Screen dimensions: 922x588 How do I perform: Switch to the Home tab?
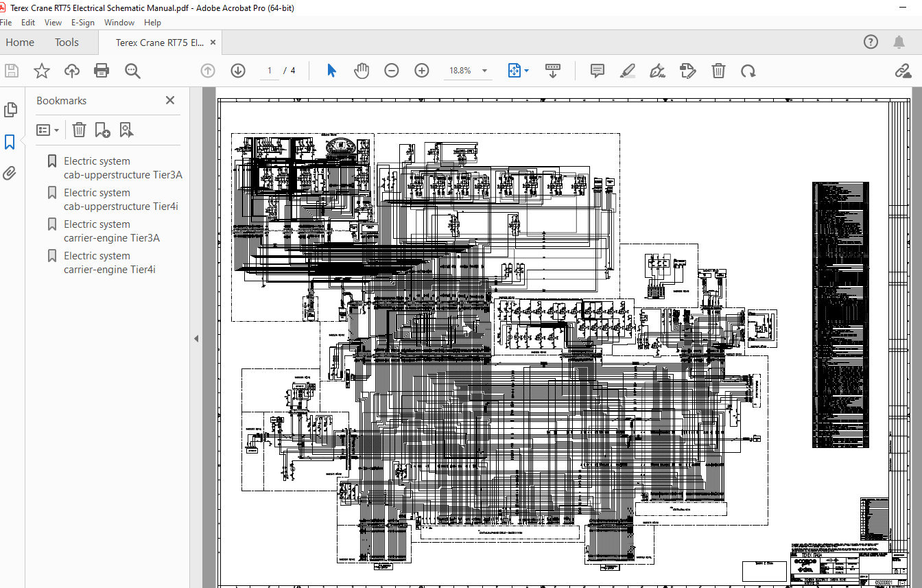pos(20,42)
